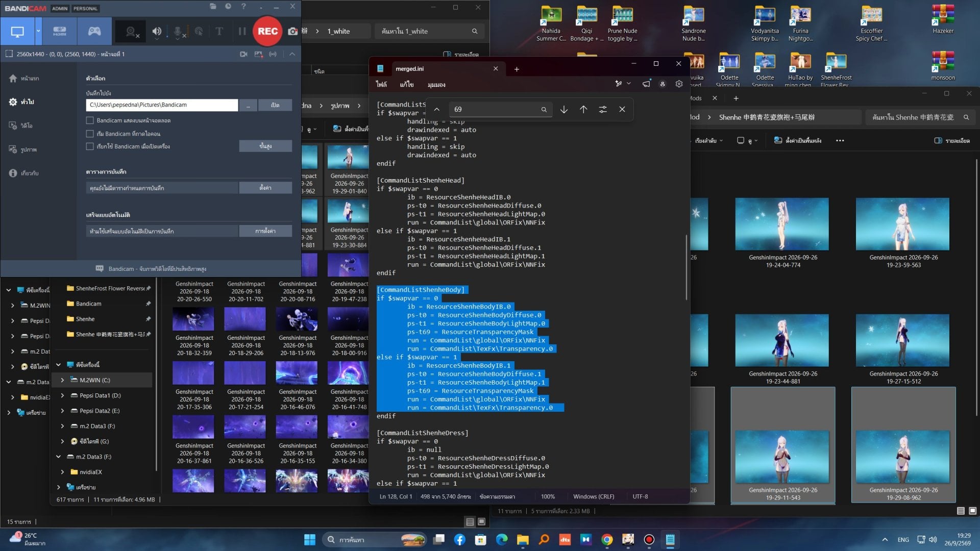Open Bandicam Image sidebar tab
980x551 pixels.
click(x=23, y=149)
